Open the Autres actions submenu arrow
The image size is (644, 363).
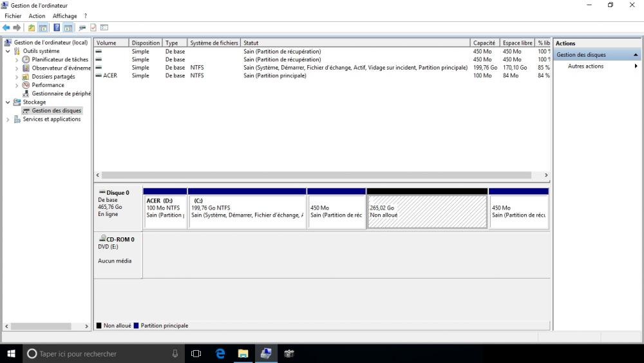636,66
